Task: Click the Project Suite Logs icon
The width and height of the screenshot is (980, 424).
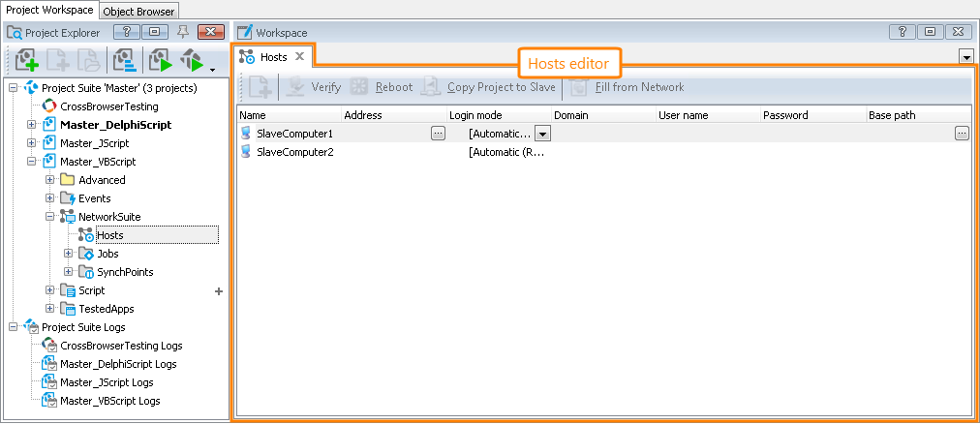Action: pos(31,326)
